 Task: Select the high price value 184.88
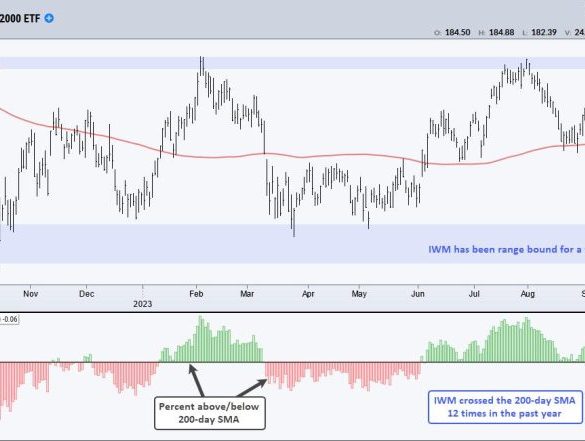pyautogui.click(x=501, y=32)
